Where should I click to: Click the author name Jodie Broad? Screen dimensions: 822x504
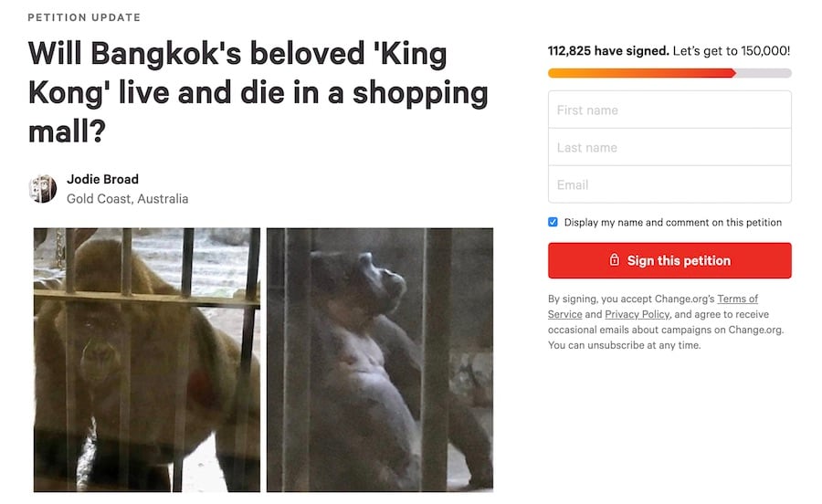point(102,179)
